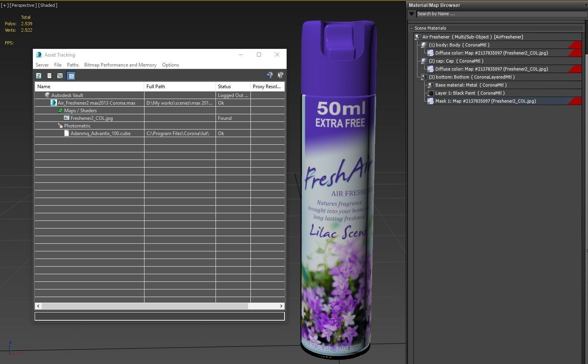The width and height of the screenshot is (588, 364).
Task: Click the Maps / Shaders group icon
Action: [x=60, y=110]
